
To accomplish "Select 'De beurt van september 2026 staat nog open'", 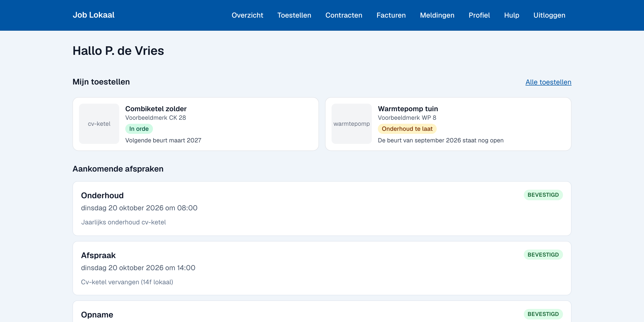I will click(441, 140).
